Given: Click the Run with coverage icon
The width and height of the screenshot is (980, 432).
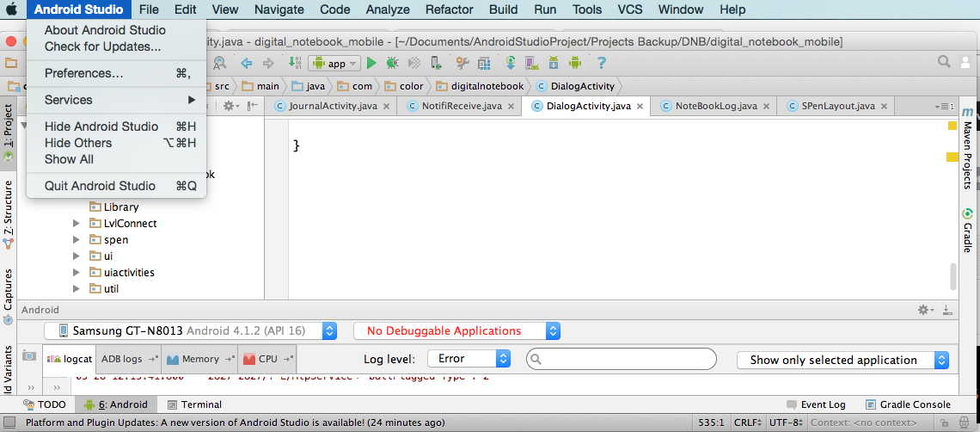Looking at the screenshot, I should point(413,63).
